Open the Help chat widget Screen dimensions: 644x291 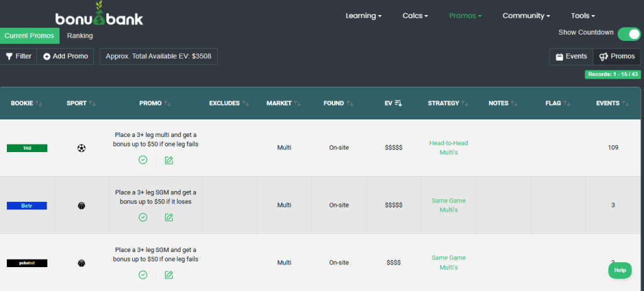619,270
